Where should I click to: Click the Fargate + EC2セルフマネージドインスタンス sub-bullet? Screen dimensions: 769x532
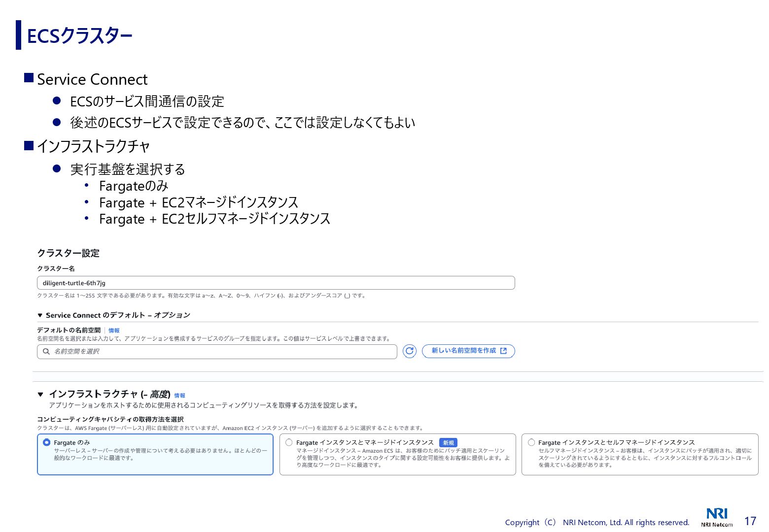214,219
